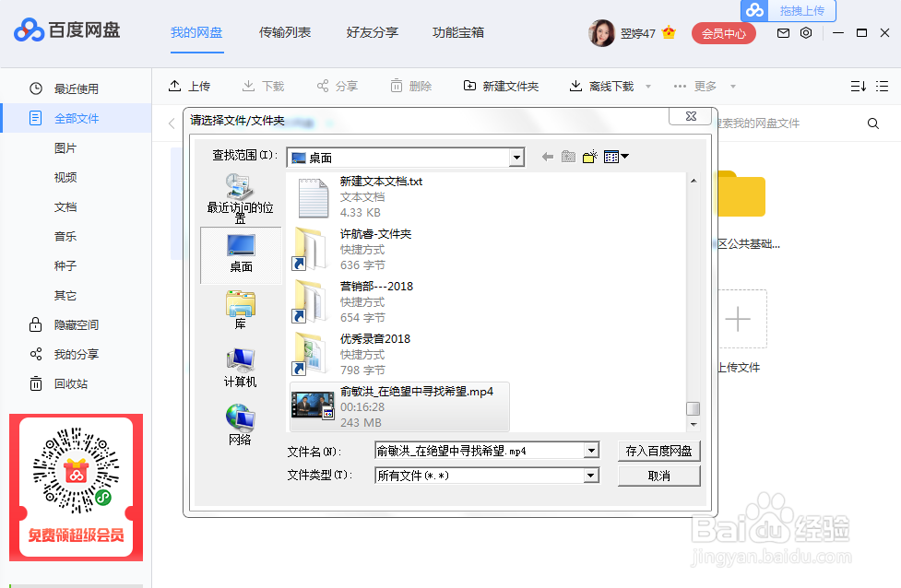Click the 存入百度网盘 button
The height and width of the screenshot is (588, 901).
click(x=659, y=451)
